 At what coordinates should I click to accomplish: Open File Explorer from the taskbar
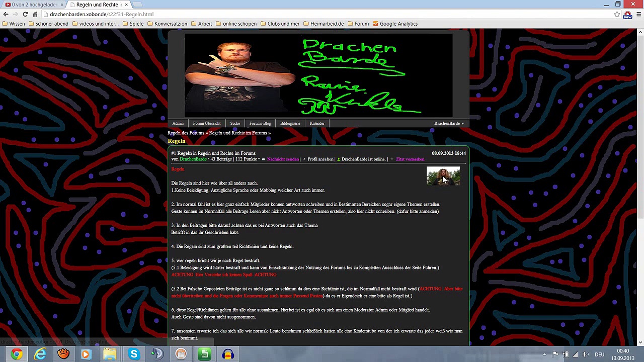point(110,354)
